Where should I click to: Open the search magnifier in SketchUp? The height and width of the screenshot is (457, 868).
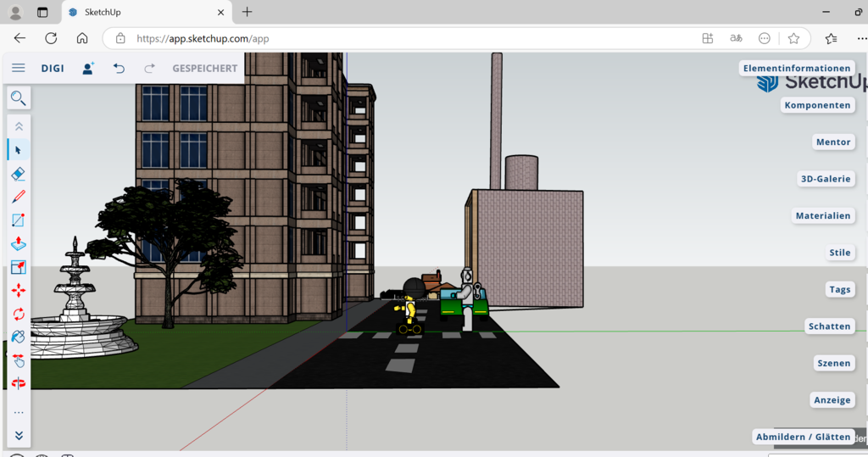(x=18, y=98)
